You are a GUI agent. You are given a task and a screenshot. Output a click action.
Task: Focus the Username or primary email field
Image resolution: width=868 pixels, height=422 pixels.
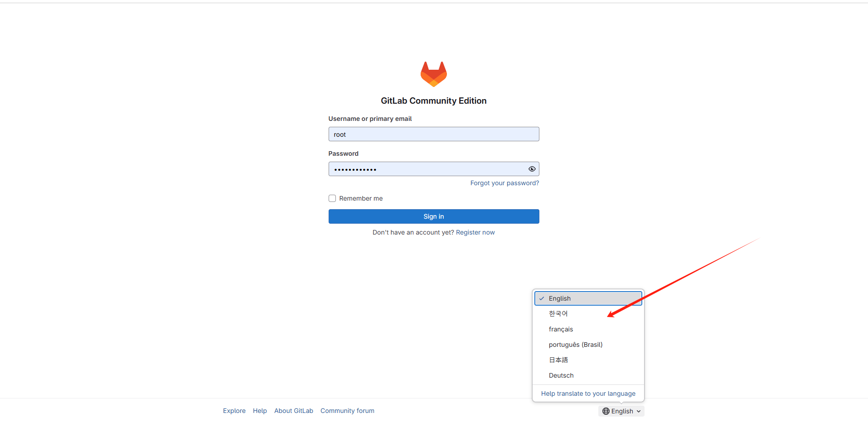click(434, 134)
